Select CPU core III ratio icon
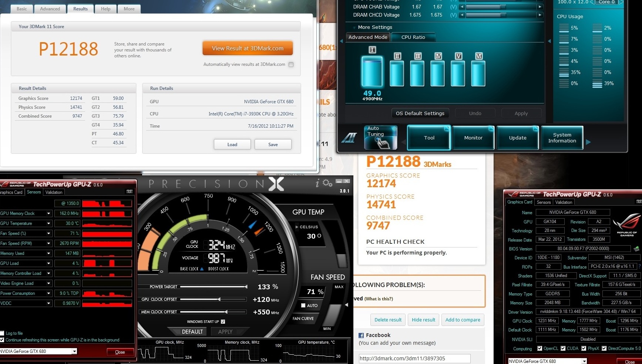The width and height of the screenshot is (642, 364). point(417,56)
